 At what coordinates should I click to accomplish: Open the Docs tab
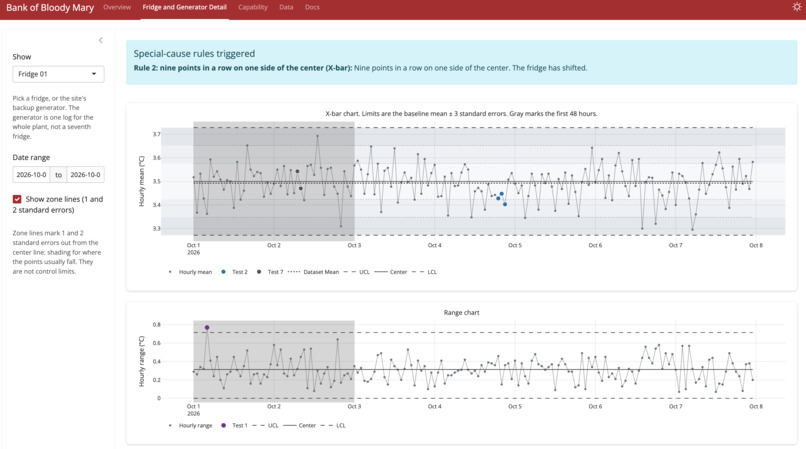coord(312,7)
